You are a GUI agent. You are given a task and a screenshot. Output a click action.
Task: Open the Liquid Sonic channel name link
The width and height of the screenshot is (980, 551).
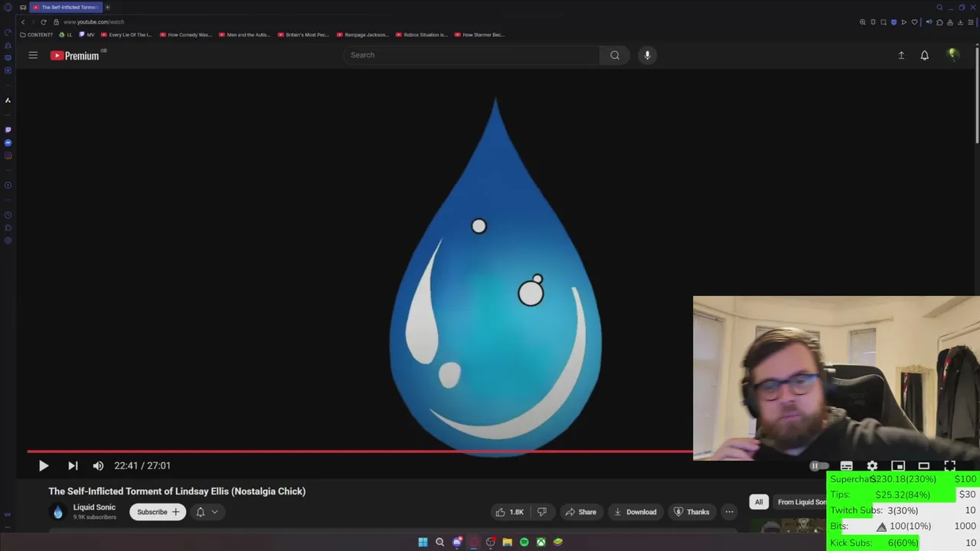pyautogui.click(x=94, y=507)
